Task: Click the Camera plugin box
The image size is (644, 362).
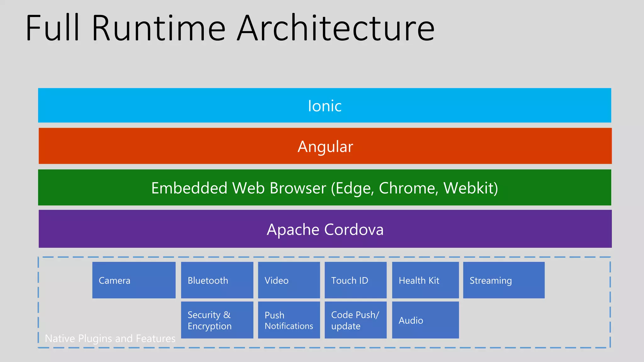Action: [x=134, y=280]
